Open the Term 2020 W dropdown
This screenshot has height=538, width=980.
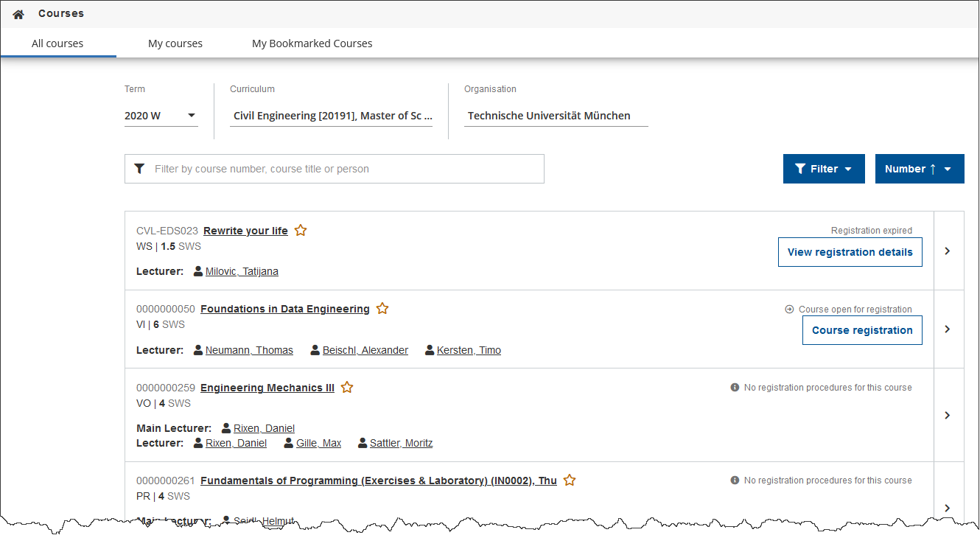tap(161, 116)
